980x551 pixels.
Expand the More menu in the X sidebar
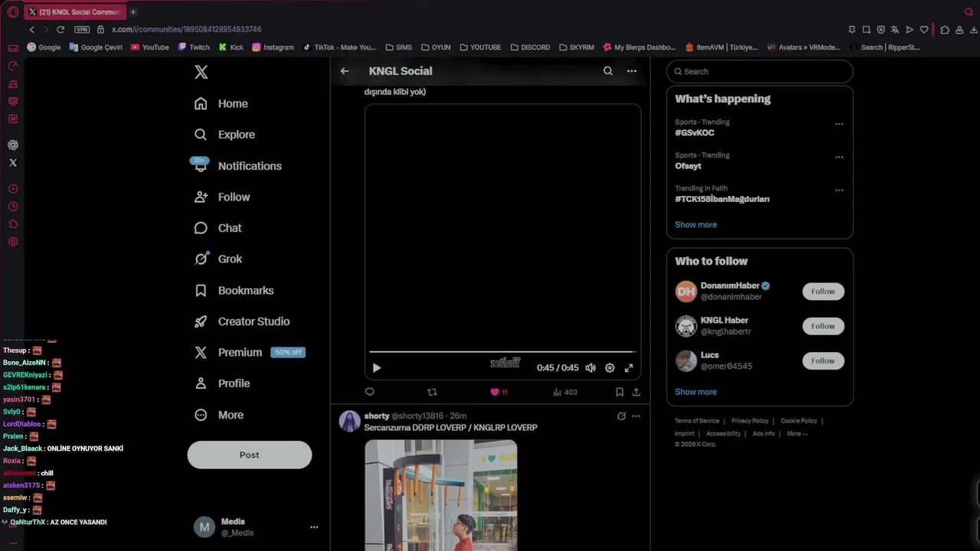pos(219,415)
